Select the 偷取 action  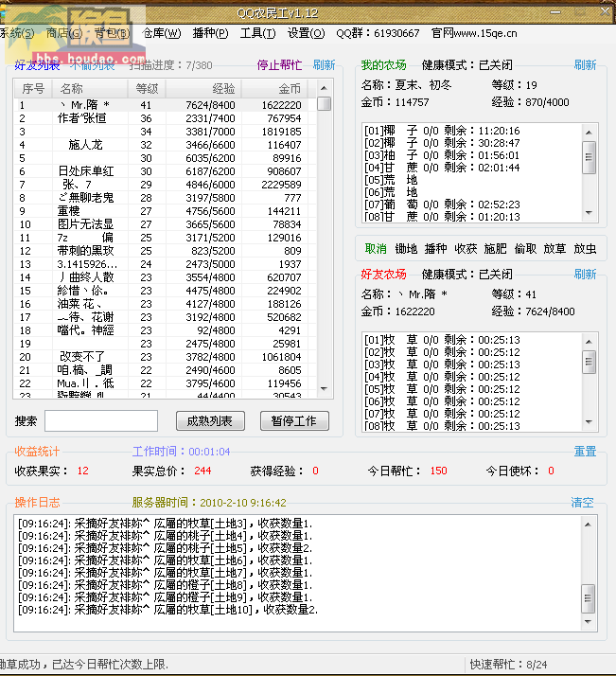coord(525,249)
